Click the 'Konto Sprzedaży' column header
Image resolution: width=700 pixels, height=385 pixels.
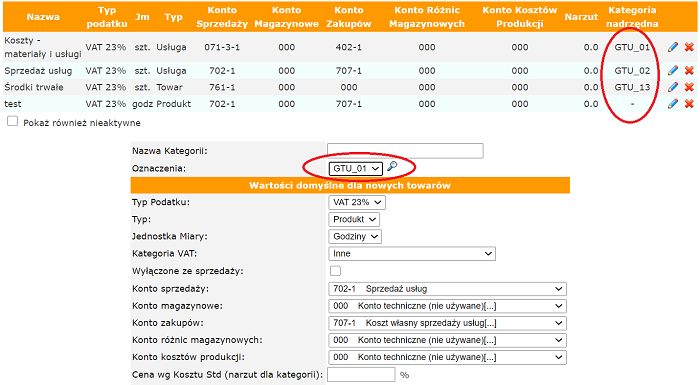[x=222, y=17]
